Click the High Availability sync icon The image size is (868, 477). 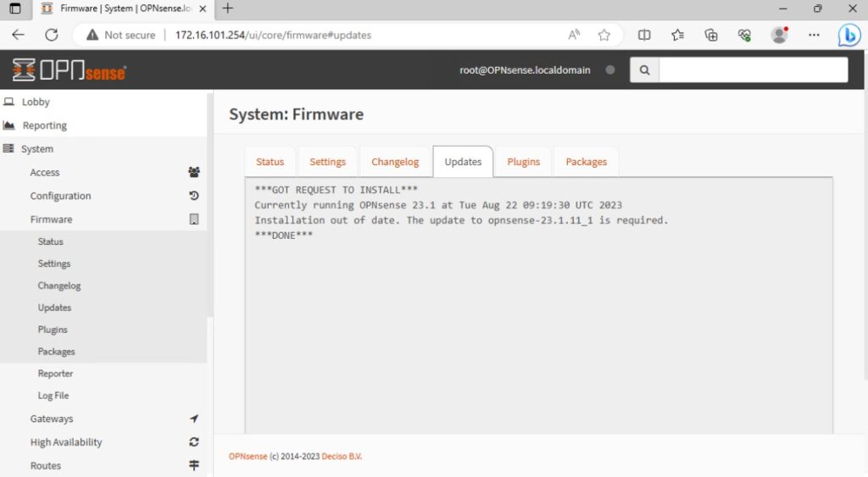point(194,441)
